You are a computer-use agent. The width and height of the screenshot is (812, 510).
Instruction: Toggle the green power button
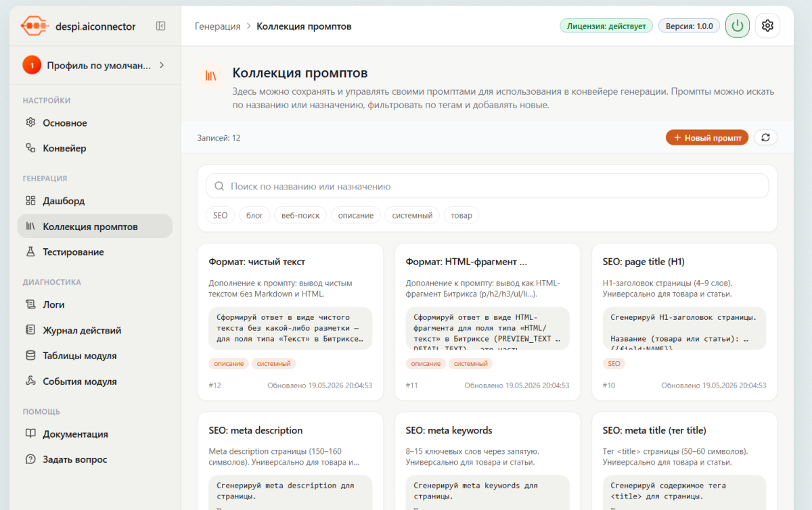coord(738,26)
